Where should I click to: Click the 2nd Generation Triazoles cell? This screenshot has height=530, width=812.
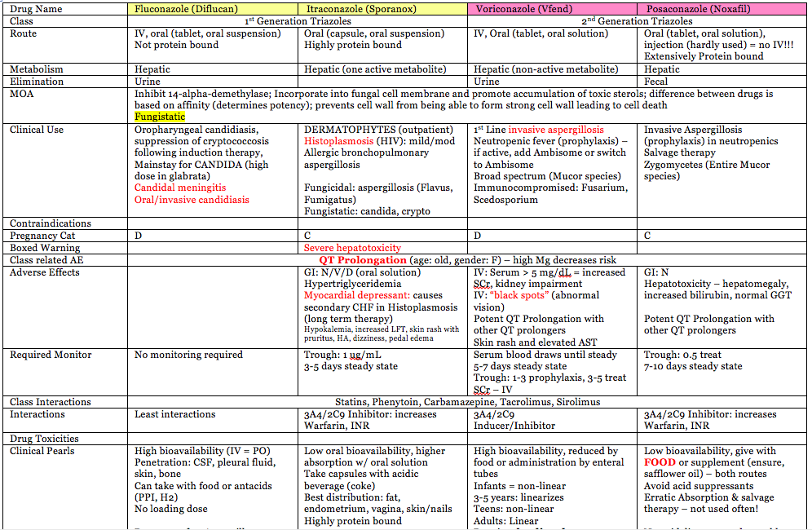637,21
